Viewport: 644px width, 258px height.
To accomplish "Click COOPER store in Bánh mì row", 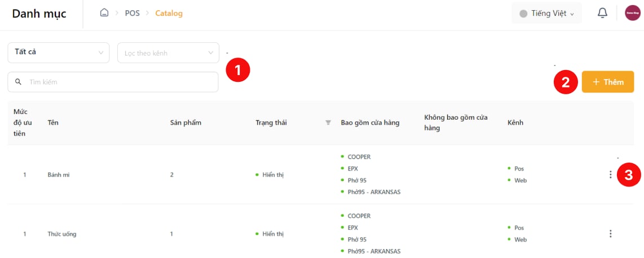I will (x=359, y=157).
